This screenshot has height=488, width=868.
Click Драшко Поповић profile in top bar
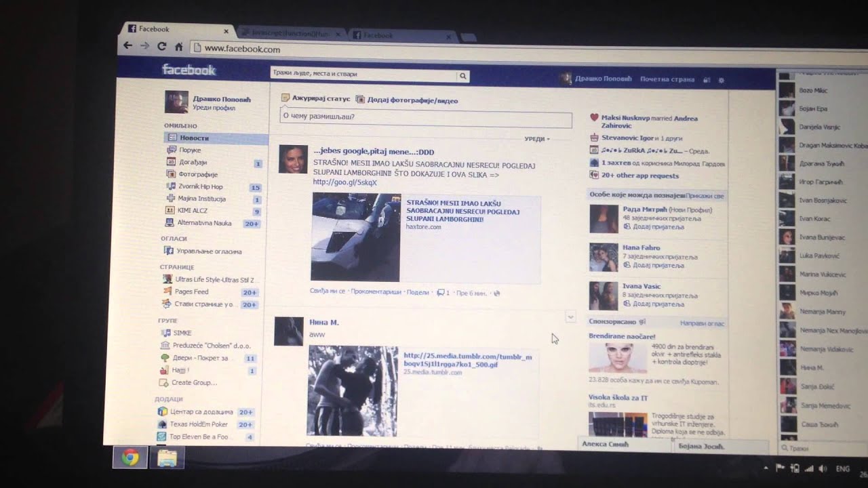tap(602, 79)
